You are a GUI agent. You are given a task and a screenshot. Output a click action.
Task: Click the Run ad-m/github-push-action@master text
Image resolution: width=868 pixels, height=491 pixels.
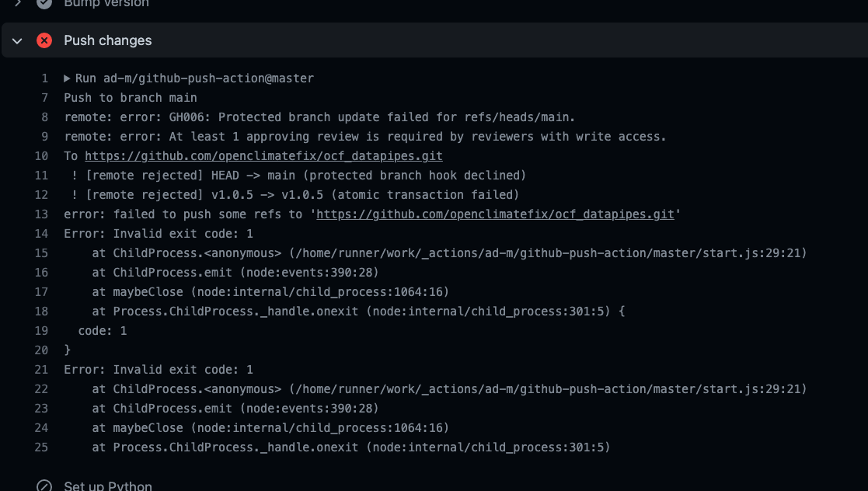[193, 78]
